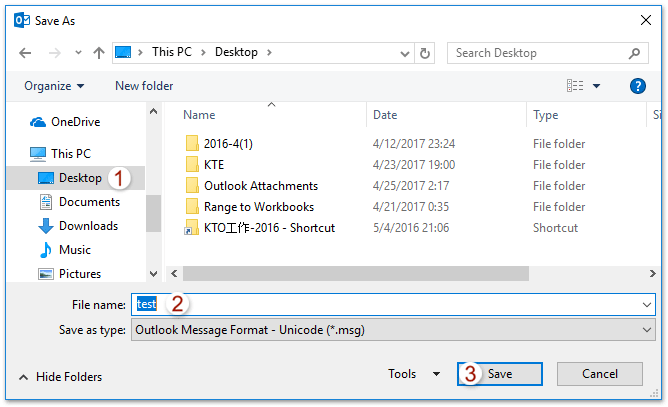Go back using the back arrow
This screenshot has height=407, width=668.
pyautogui.click(x=25, y=53)
